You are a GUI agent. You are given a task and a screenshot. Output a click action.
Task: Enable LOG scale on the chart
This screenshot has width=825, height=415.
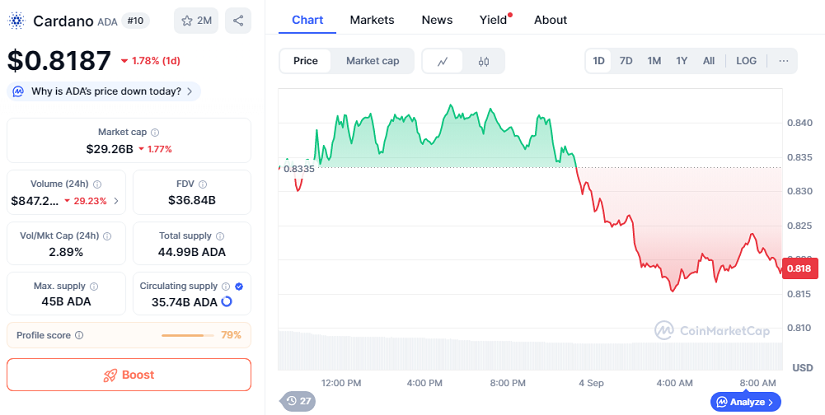(746, 61)
